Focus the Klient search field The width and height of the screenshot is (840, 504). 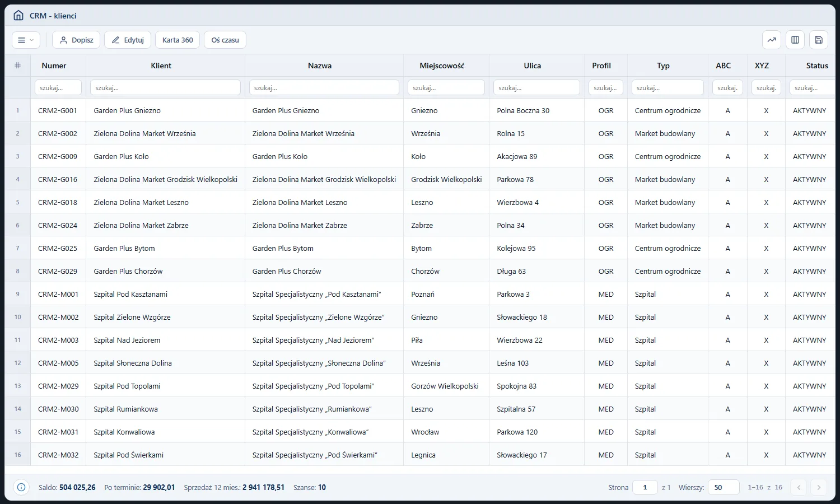tap(165, 88)
